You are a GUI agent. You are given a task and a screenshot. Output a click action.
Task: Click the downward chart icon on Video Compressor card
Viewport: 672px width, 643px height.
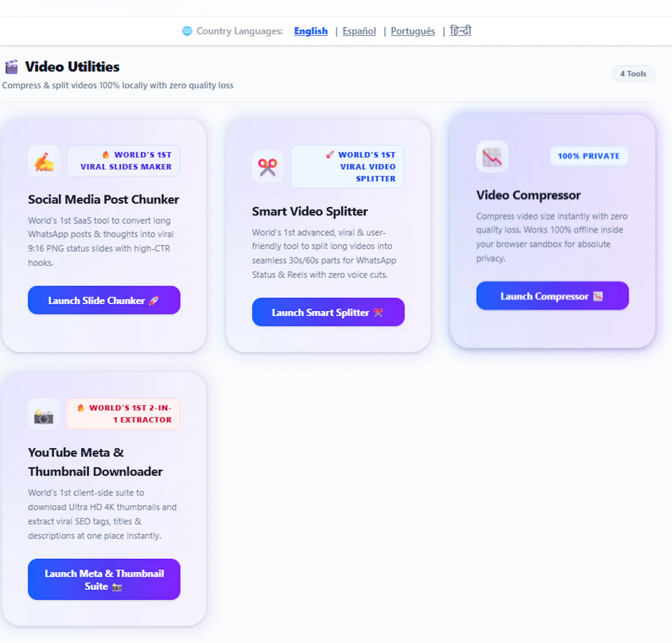[492, 157]
